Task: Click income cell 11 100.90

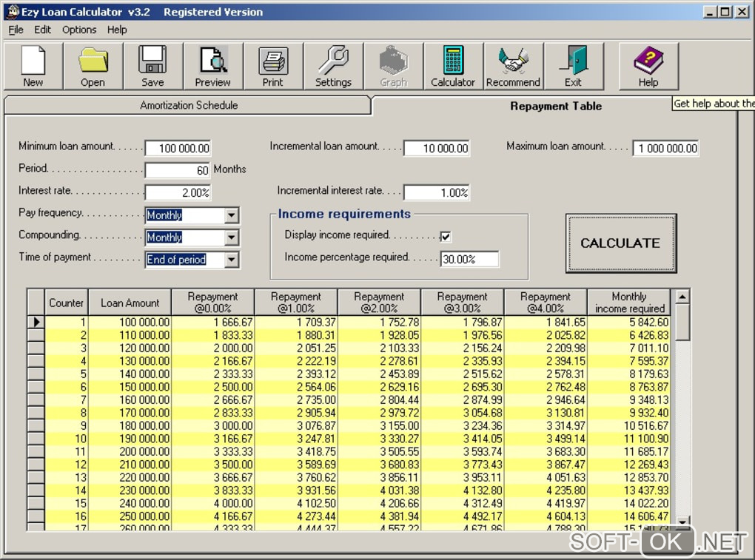Action: point(629,439)
